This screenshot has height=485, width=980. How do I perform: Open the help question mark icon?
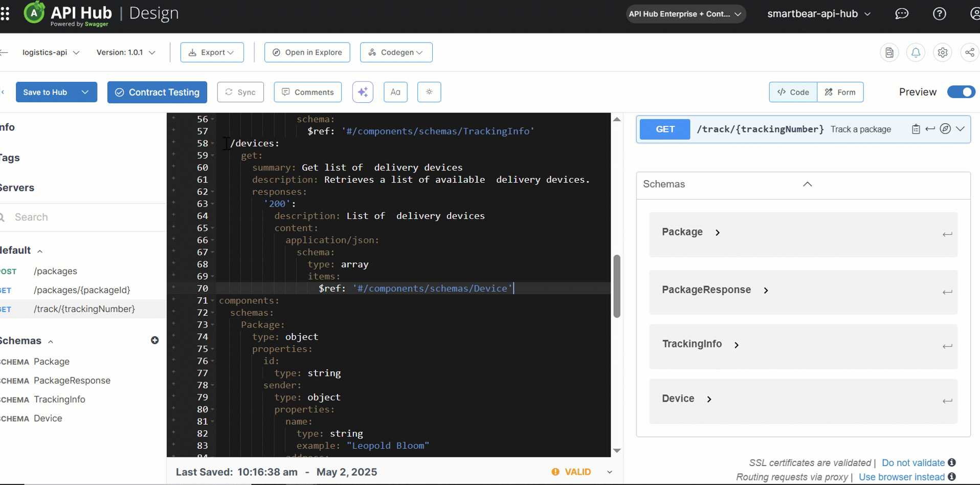(x=939, y=14)
